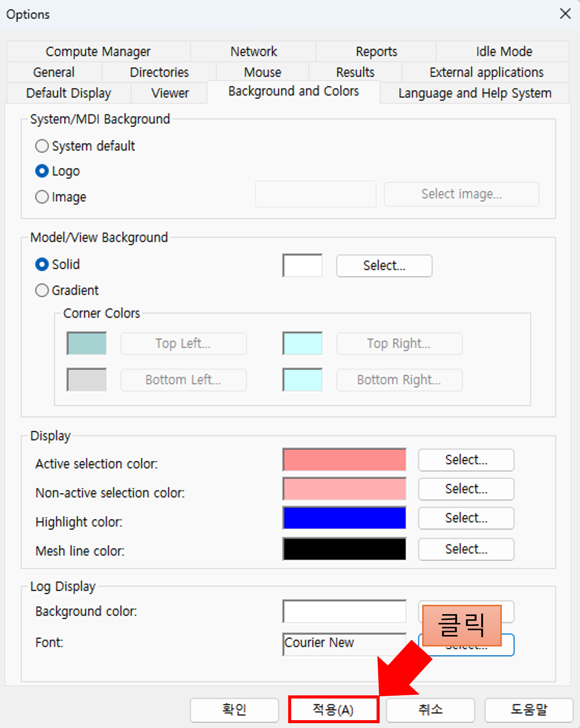Click the Select image button

[x=461, y=194]
